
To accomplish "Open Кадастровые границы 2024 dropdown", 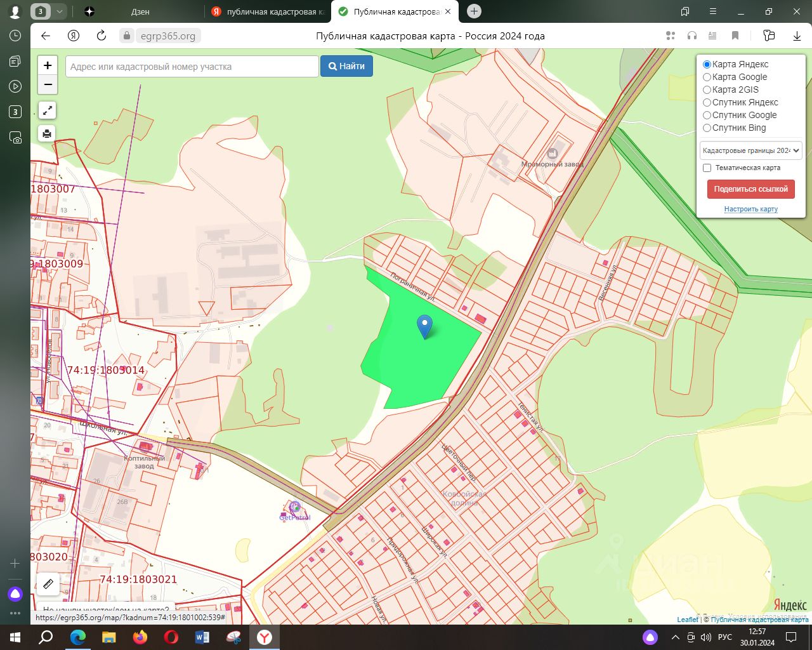I will [x=751, y=150].
